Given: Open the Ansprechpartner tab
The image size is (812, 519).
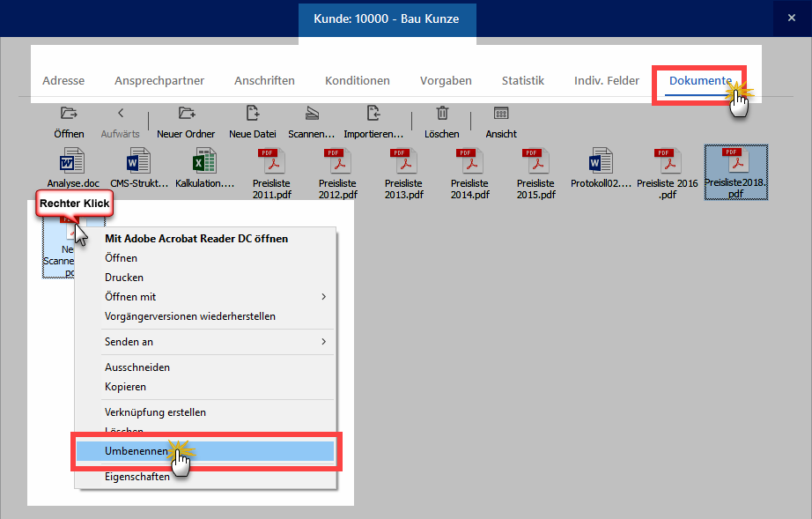Looking at the screenshot, I should point(159,81).
